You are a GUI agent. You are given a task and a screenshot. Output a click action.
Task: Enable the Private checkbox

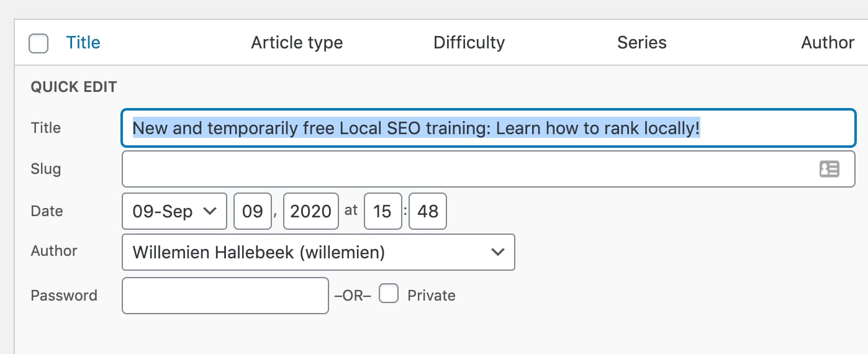pyautogui.click(x=389, y=294)
